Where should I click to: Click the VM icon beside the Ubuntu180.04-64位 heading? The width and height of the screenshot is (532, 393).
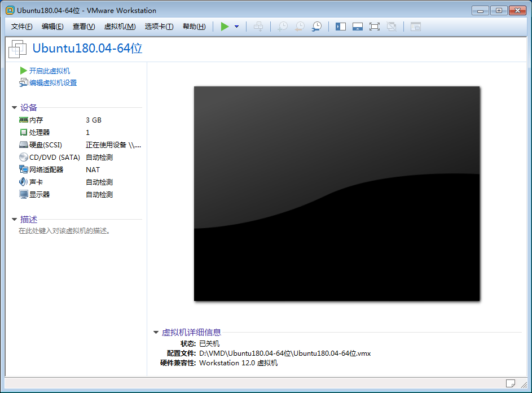tap(17, 49)
